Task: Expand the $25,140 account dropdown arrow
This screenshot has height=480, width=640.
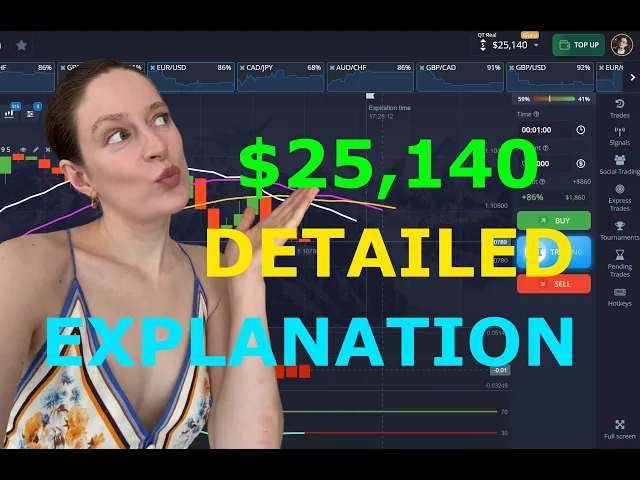Action: pyautogui.click(x=536, y=45)
